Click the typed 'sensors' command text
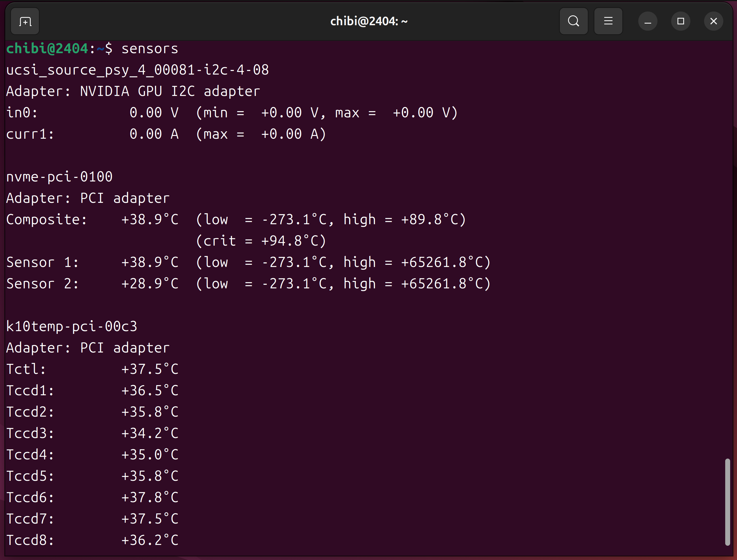Viewport: 737px width, 560px height. tap(150, 49)
